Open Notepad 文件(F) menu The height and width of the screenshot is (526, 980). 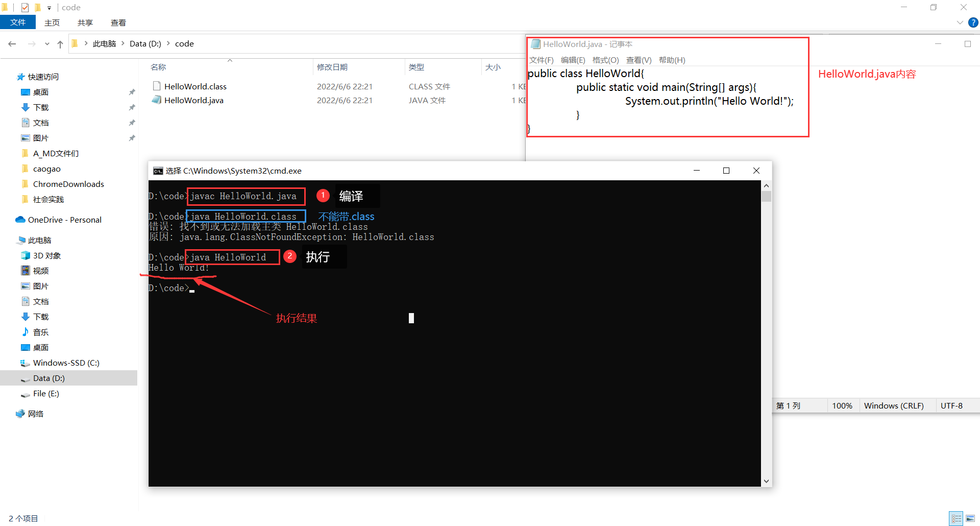tap(542, 60)
